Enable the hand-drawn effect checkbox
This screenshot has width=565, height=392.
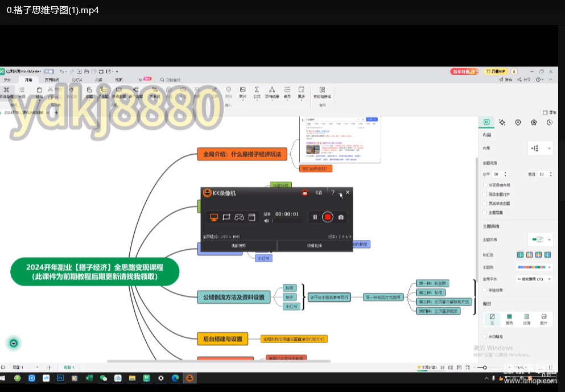[485, 290]
